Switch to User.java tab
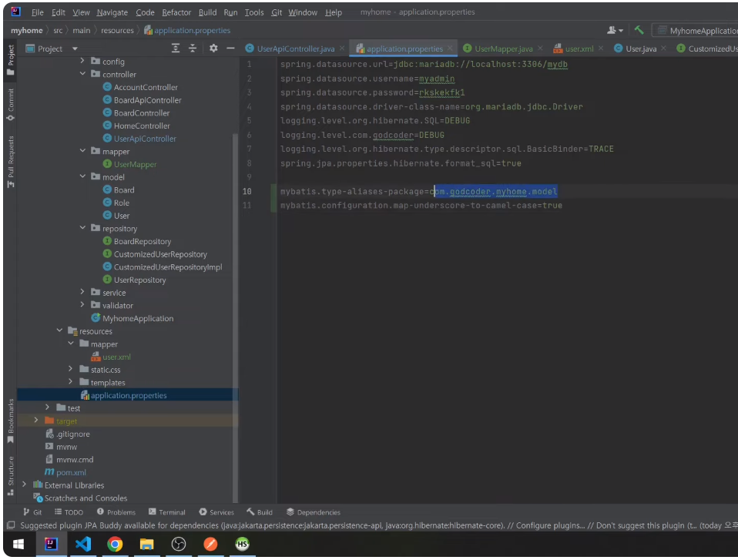 tap(641, 49)
